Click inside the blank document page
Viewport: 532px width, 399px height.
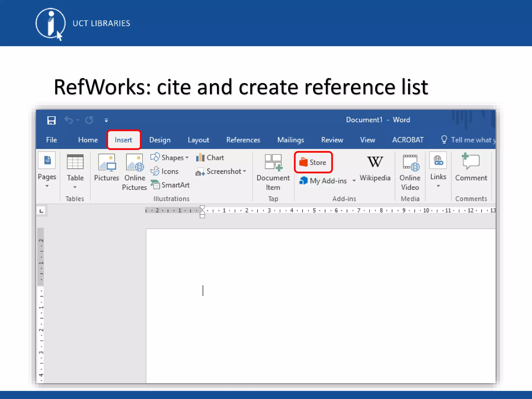click(321, 306)
